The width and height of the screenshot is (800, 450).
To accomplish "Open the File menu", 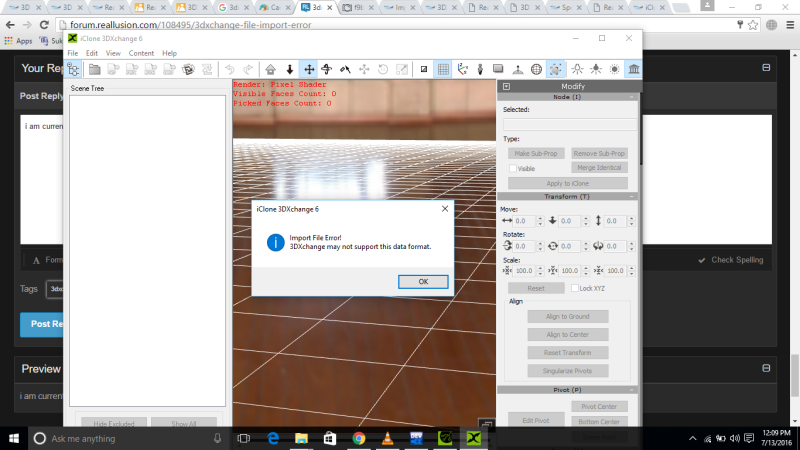I will click(73, 53).
